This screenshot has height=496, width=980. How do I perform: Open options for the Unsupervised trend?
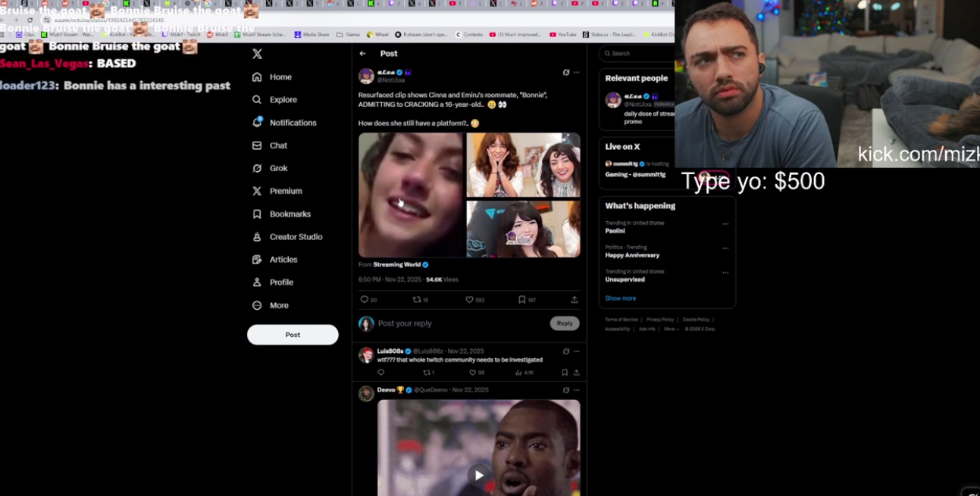(x=725, y=273)
